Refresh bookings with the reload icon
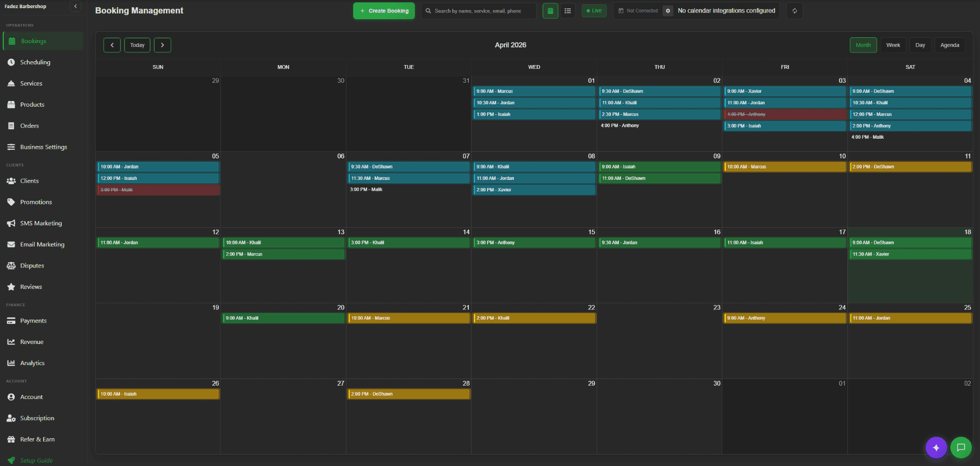 pos(794,11)
